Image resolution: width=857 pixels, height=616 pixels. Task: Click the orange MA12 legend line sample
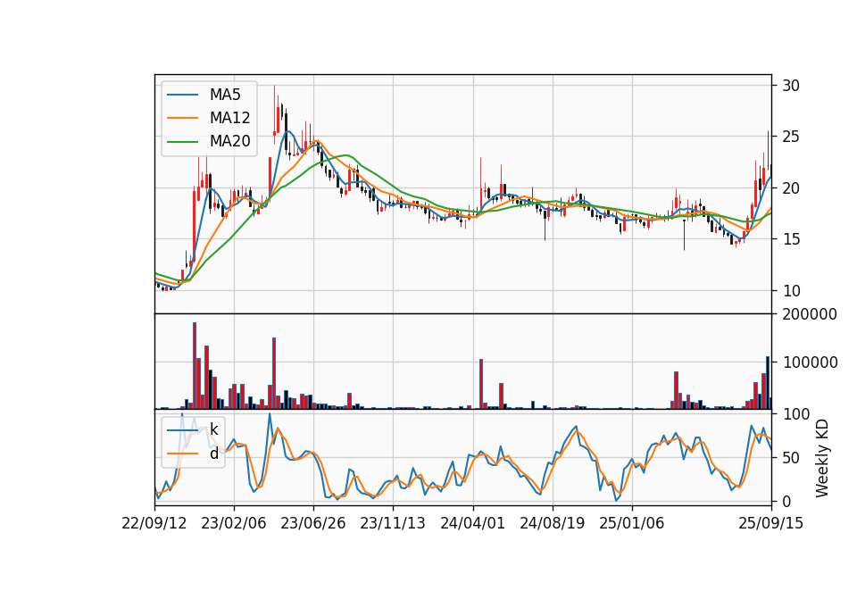pyautogui.click(x=182, y=118)
